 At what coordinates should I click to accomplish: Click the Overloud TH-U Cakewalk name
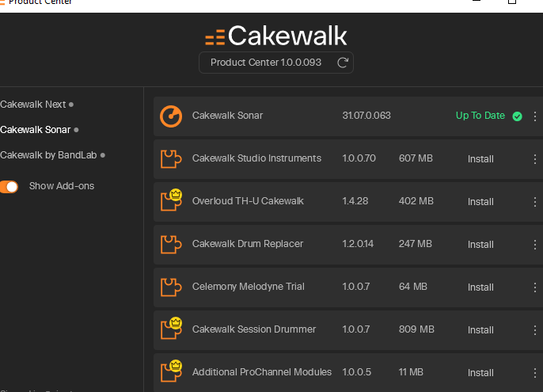pos(248,201)
